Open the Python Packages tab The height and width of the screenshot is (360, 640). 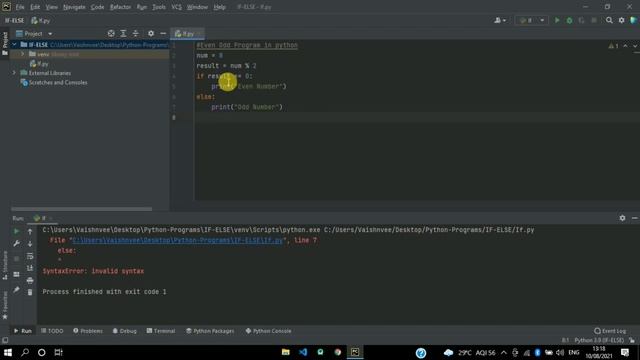tap(210, 331)
